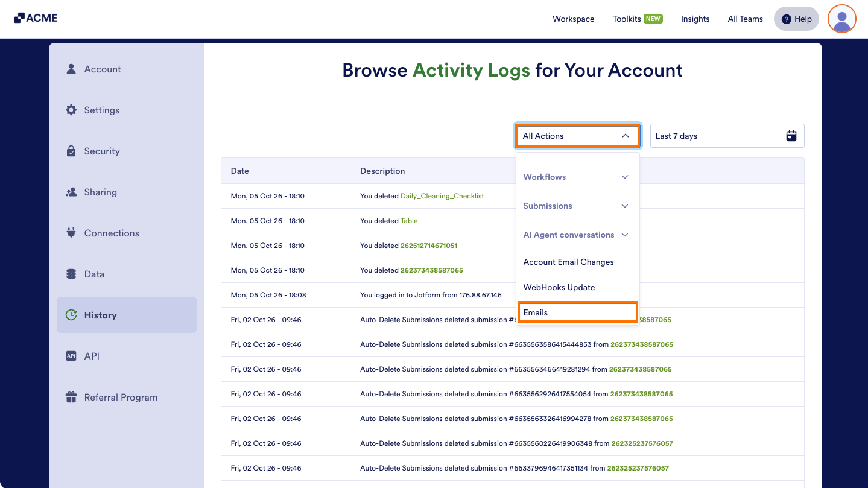
Task: Click the API icon in sidebar
Action: (x=71, y=356)
